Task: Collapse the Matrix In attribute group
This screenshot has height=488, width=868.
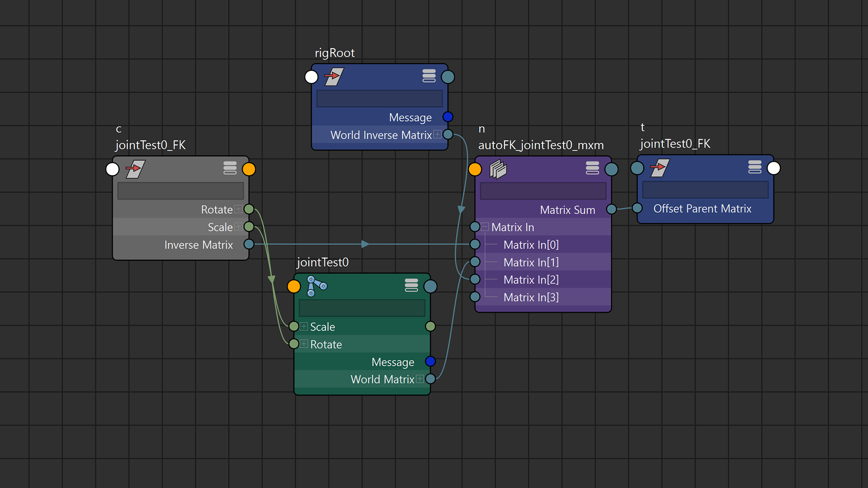Action: tap(485, 227)
